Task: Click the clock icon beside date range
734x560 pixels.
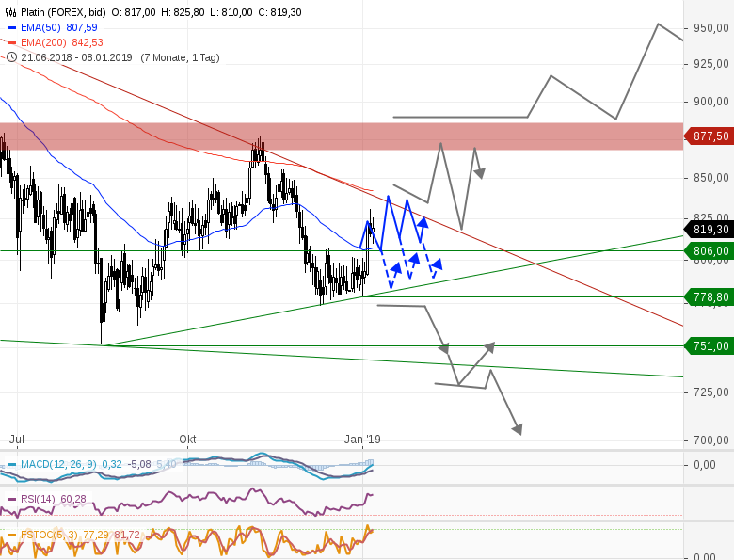Action: point(11,57)
